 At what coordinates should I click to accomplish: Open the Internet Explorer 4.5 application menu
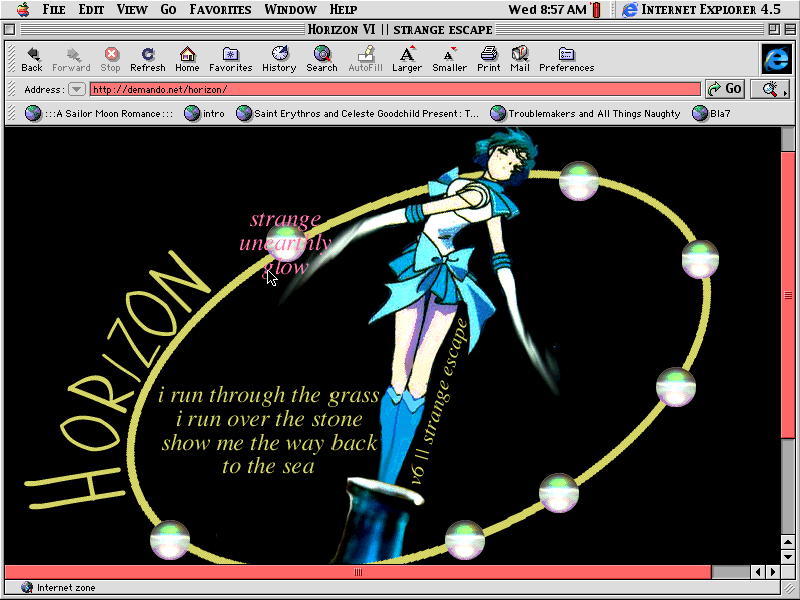[700, 10]
